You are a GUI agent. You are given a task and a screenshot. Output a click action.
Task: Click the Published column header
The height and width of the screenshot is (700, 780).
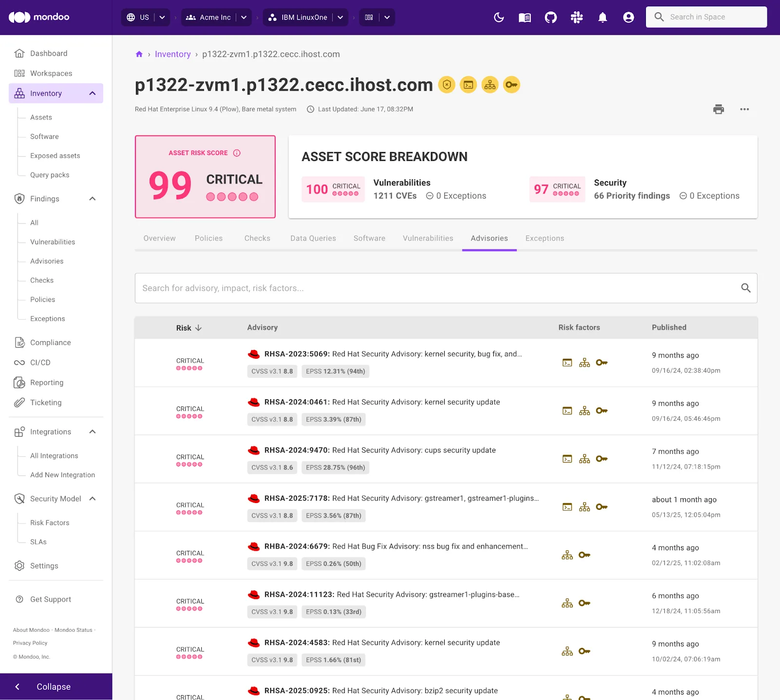point(669,328)
